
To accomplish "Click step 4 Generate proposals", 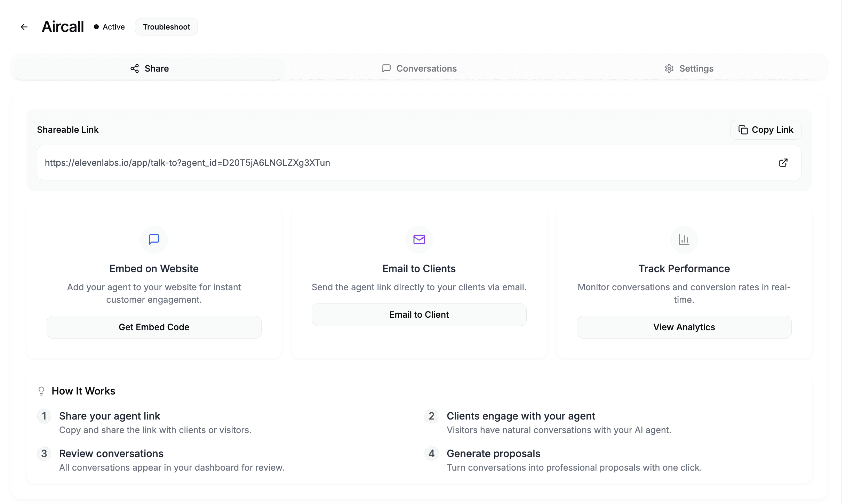I will [493, 454].
